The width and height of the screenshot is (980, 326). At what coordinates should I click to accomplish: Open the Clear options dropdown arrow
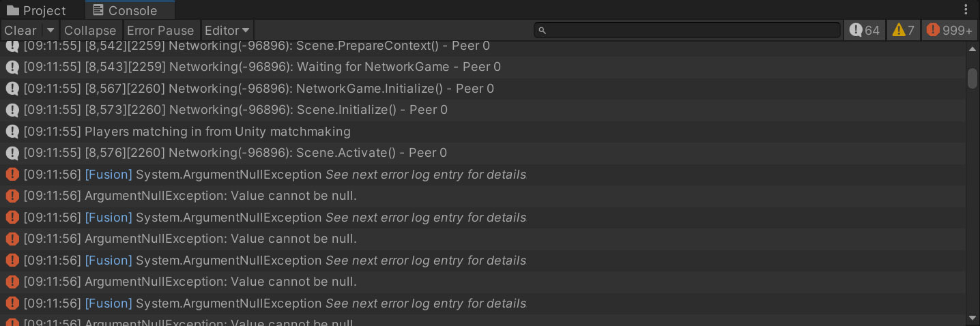click(50, 31)
